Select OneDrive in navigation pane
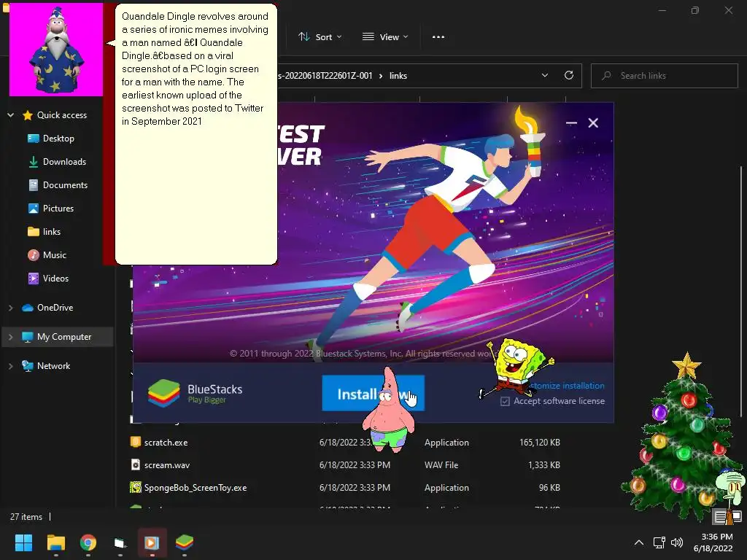This screenshot has width=747, height=560. coord(55,308)
